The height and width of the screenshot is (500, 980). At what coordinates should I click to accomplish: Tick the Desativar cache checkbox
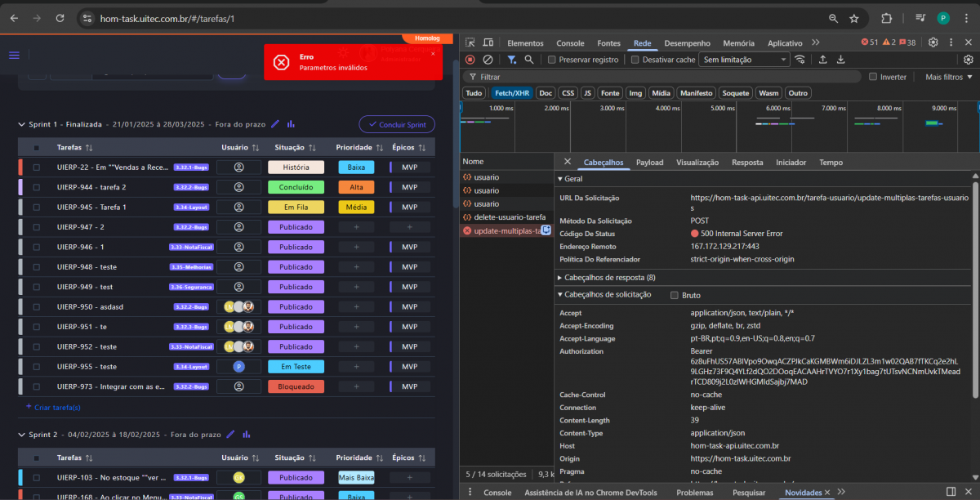(x=635, y=60)
